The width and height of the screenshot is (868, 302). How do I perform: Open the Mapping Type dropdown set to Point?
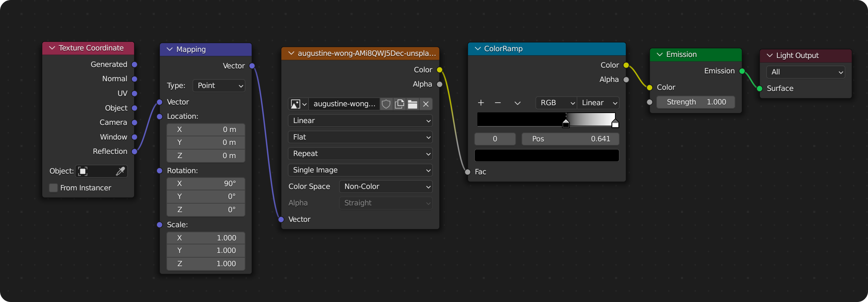coord(219,86)
